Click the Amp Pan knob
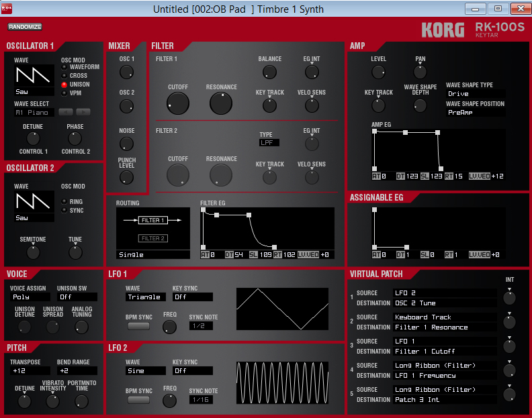 click(x=420, y=72)
